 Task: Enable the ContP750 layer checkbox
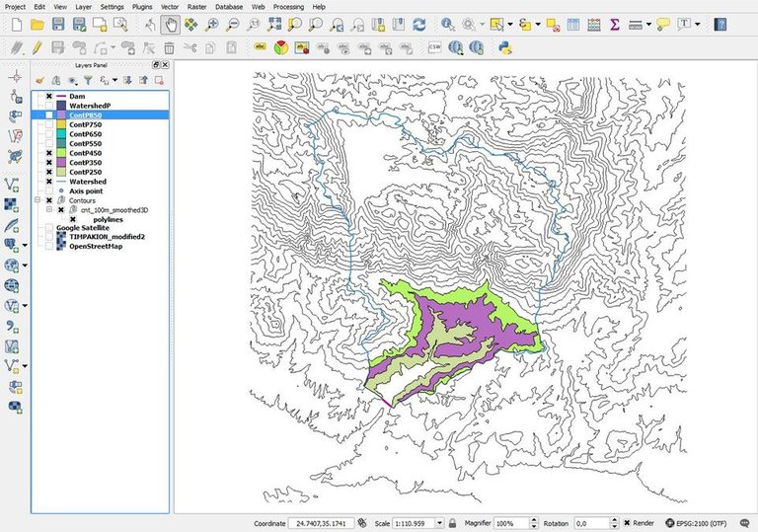(49, 125)
